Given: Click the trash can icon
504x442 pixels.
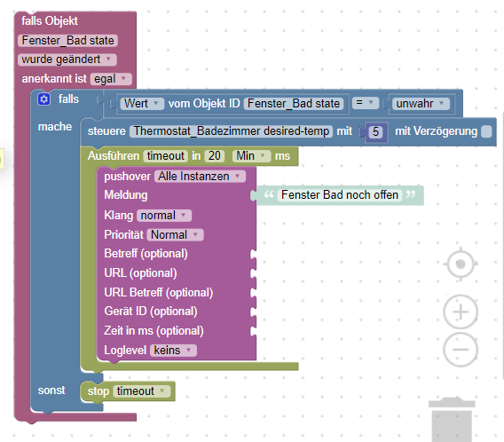Looking at the screenshot, I should 452,420.
